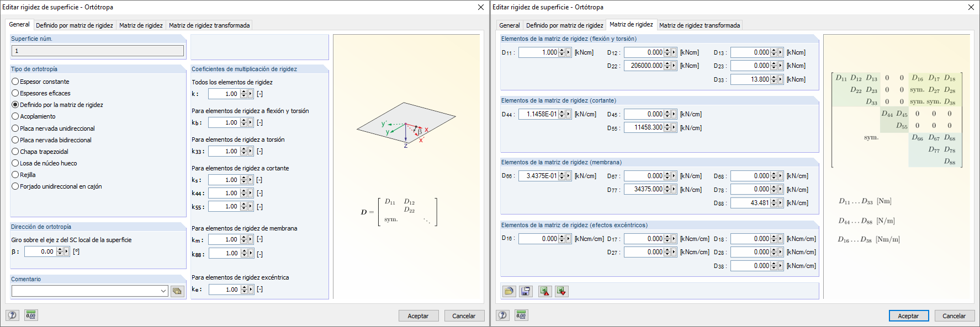This screenshot has width=980, height=327.
Task: Step the D88 value spinner arrows
Action: click(774, 203)
